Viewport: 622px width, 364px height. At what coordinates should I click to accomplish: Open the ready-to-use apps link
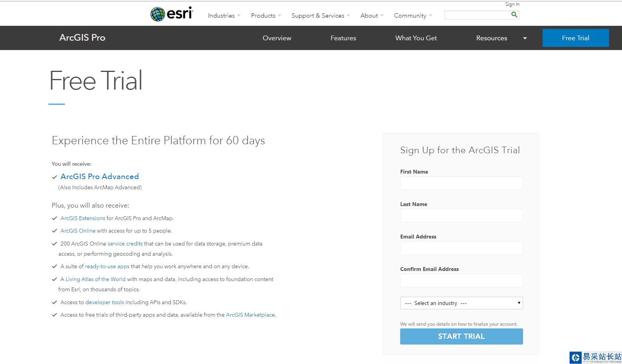point(107,266)
